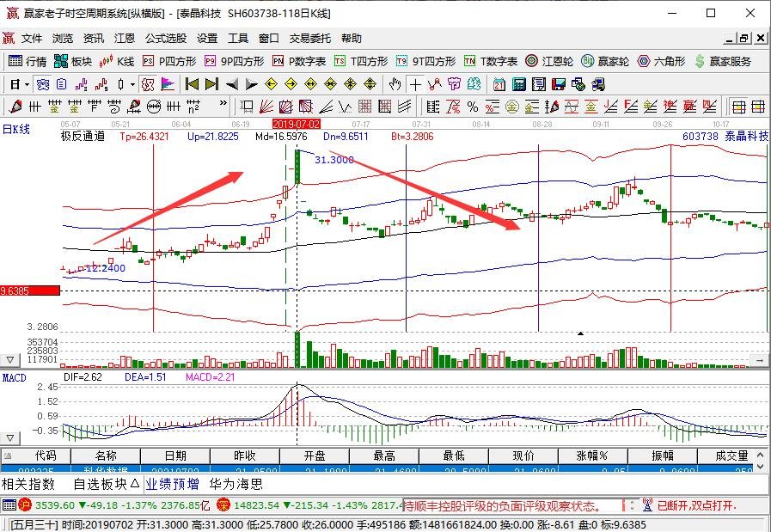The height and width of the screenshot is (532, 771).
Task: Jump to first bar icon
Action: tap(193, 84)
